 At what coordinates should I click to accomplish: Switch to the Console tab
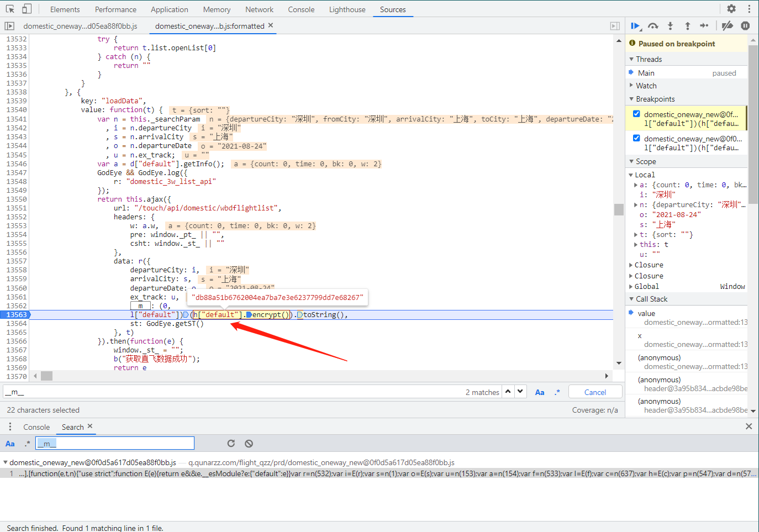[x=301, y=9]
